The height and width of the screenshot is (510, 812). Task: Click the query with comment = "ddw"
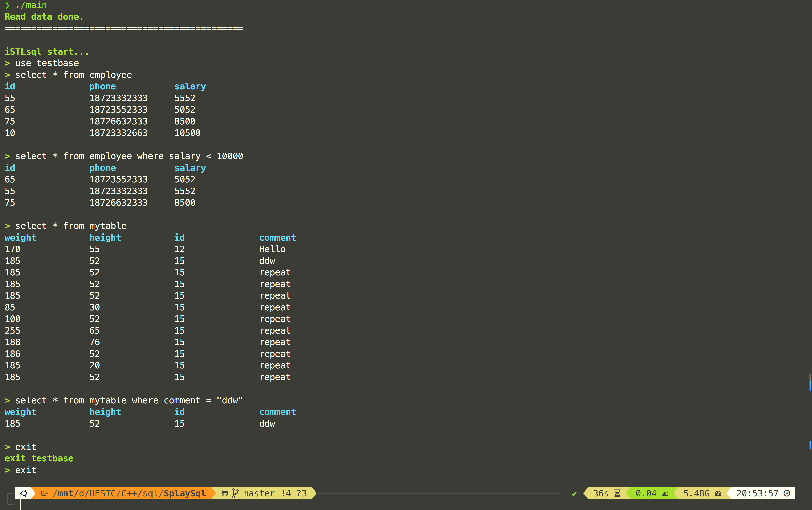129,400
